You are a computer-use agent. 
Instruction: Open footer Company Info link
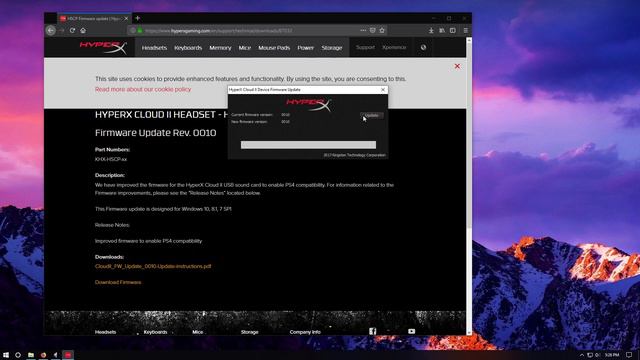point(305,332)
